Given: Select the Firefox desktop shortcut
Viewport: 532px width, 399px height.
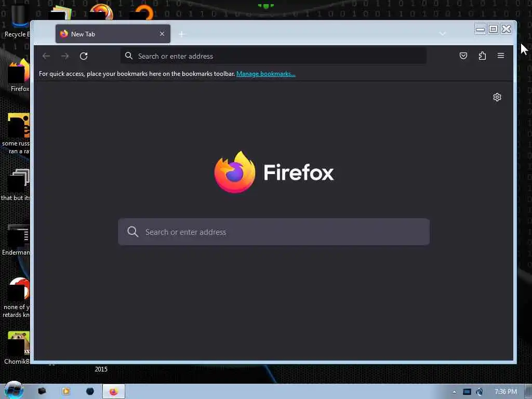Looking at the screenshot, I should click(x=19, y=75).
